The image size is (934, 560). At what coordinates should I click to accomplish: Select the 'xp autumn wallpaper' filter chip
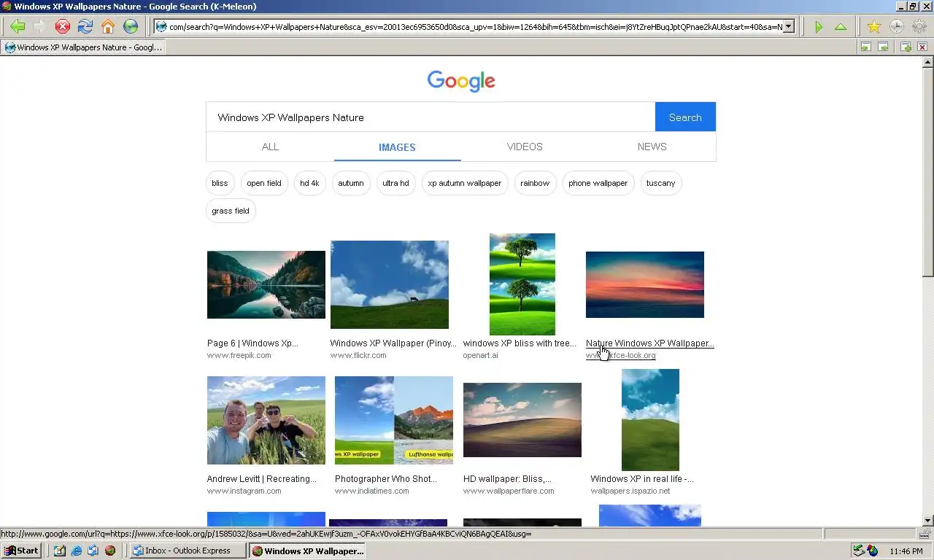coord(465,183)
